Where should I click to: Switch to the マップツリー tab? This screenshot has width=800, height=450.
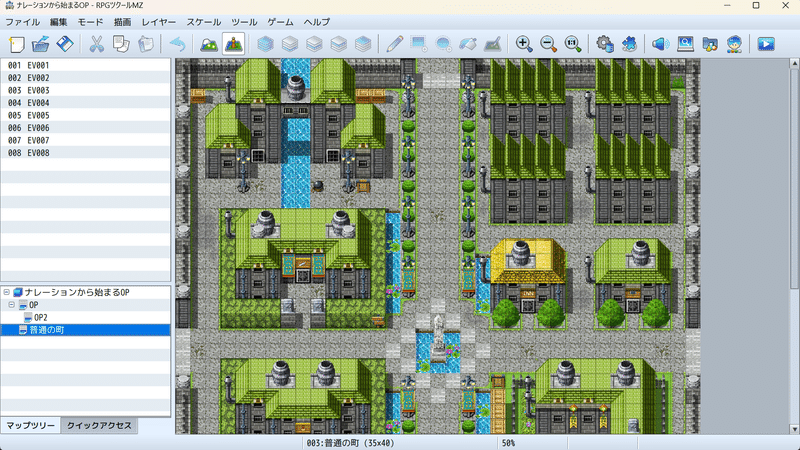[31, 426]
